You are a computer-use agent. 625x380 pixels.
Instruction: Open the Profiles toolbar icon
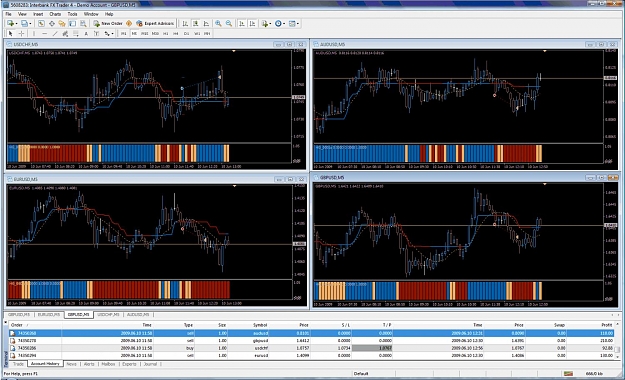(24, 24)
